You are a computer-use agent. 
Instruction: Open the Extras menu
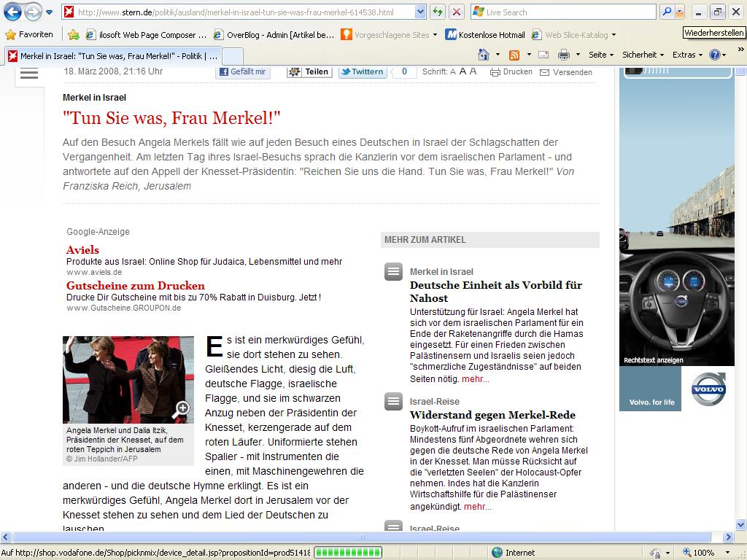tap(687, 55)
